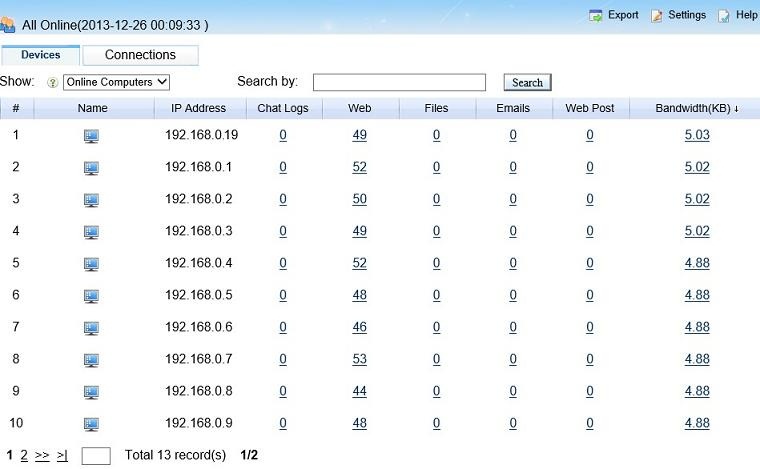Open the Help link text

[x=746, y=15]
